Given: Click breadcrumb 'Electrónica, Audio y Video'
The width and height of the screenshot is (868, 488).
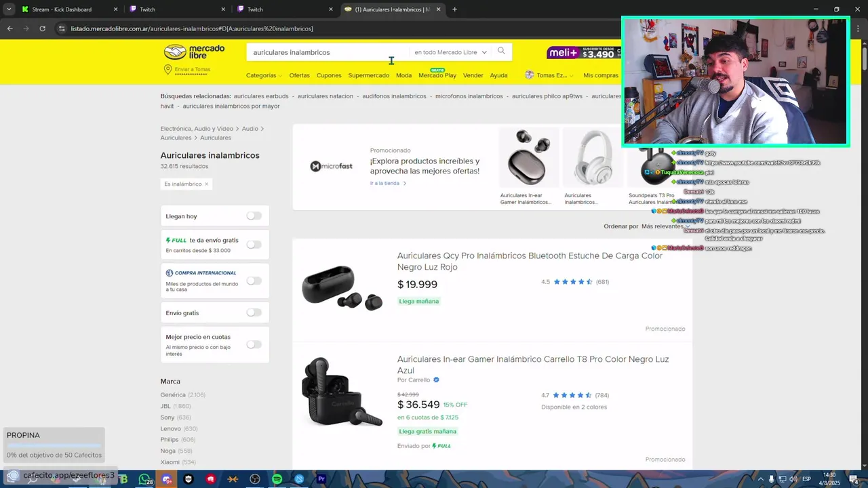Looking at the screenshot, I should pos(197,129).
